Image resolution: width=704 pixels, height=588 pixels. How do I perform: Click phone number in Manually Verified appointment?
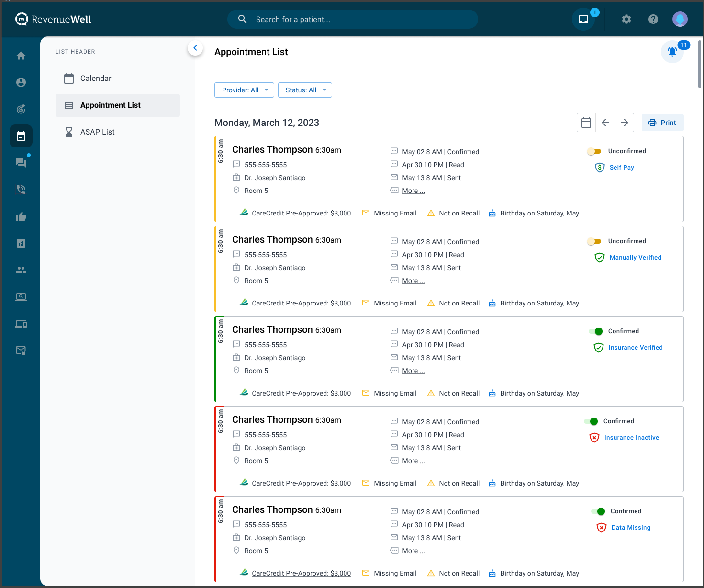point(266,255)
